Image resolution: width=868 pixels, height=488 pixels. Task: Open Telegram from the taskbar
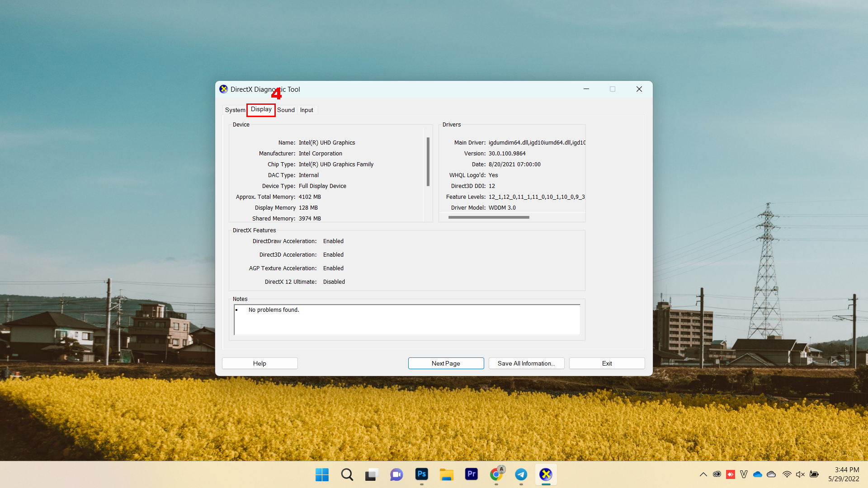521,474
